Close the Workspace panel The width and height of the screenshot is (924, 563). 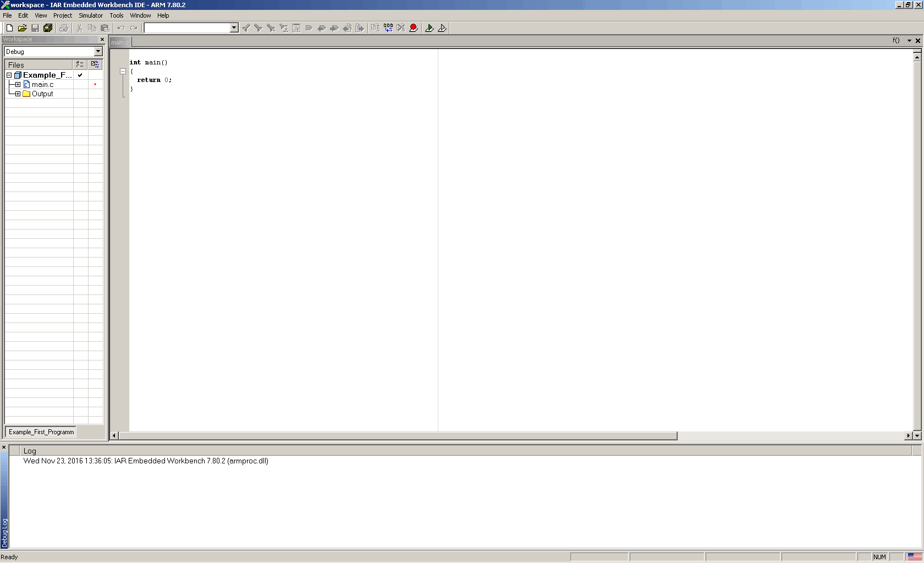pyautogui.click(x=102, y=40)
